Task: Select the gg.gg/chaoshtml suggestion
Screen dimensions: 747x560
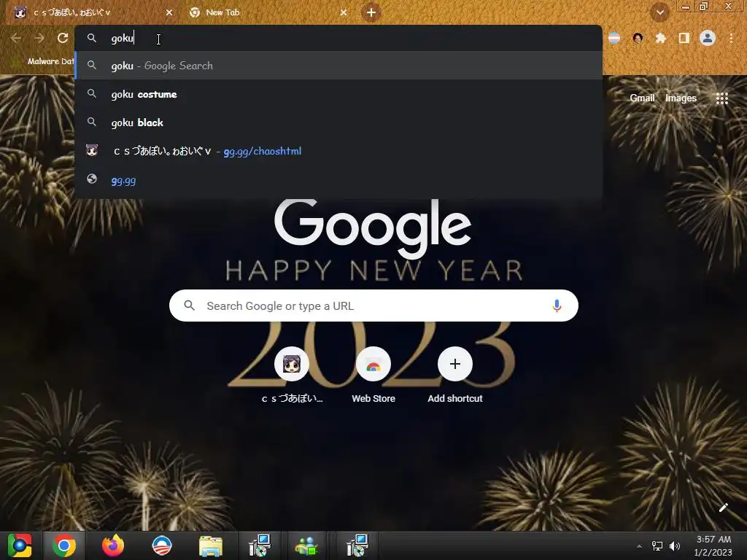Action: pos(338,151)
